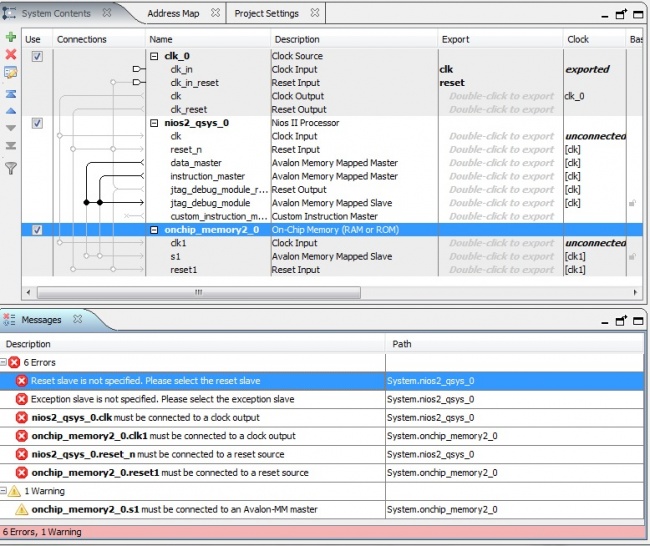Screen dimensions: 650x546
Task: Click the move-down arrow icon
Action: [x=11, y=128]
